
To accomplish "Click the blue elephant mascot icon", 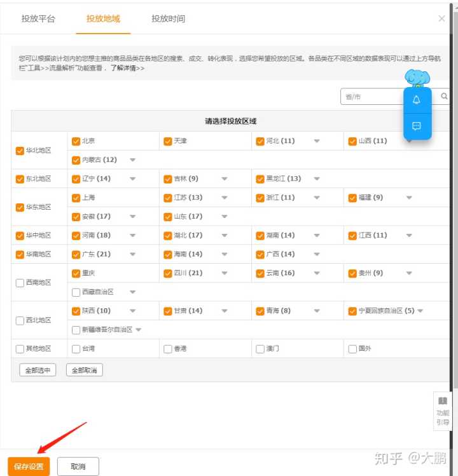I will click(417, 78).
